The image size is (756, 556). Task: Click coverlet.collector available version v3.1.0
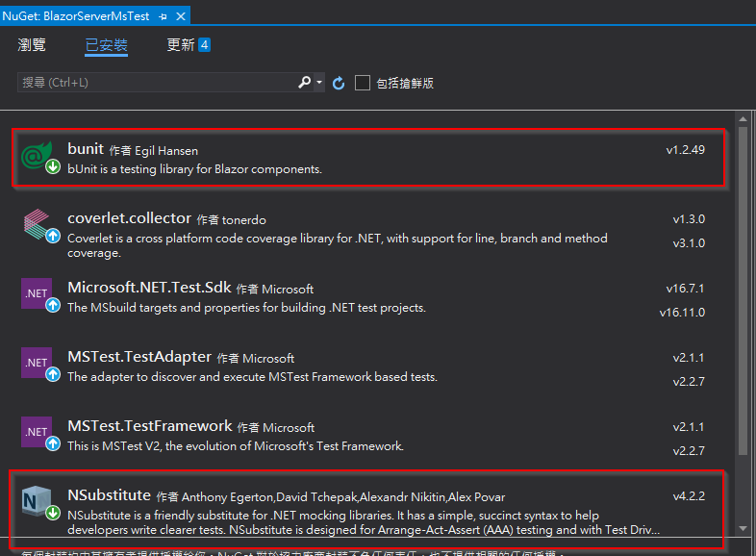tap(689, 243)
